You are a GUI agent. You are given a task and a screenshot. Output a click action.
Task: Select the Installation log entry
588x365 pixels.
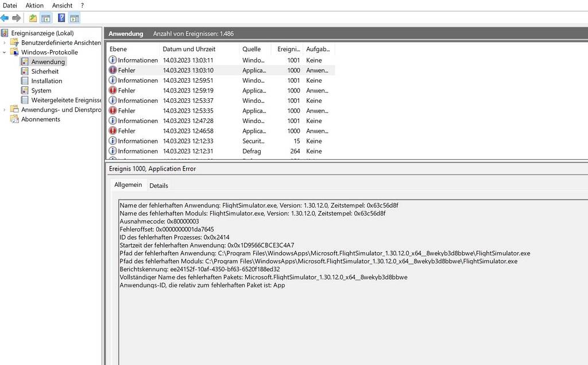[x=47, y=80]
